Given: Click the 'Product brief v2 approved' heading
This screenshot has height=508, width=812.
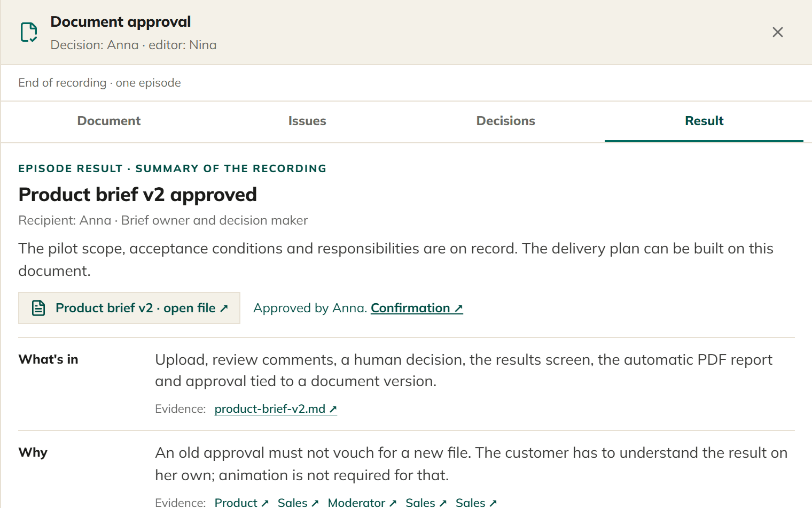Looking at the screenshot, I should [138, 195].
